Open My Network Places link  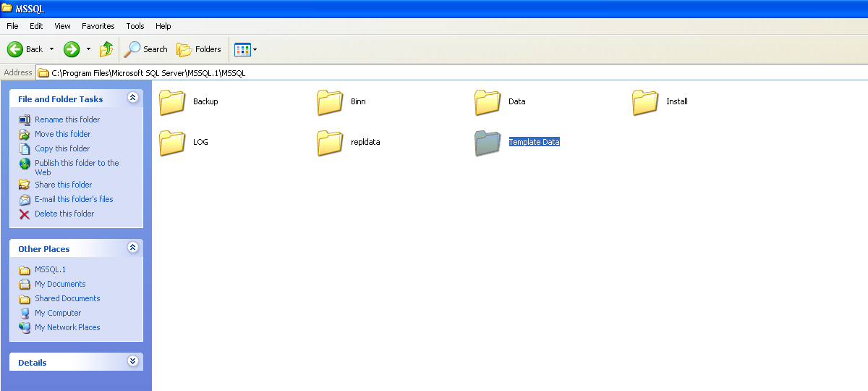67,327
